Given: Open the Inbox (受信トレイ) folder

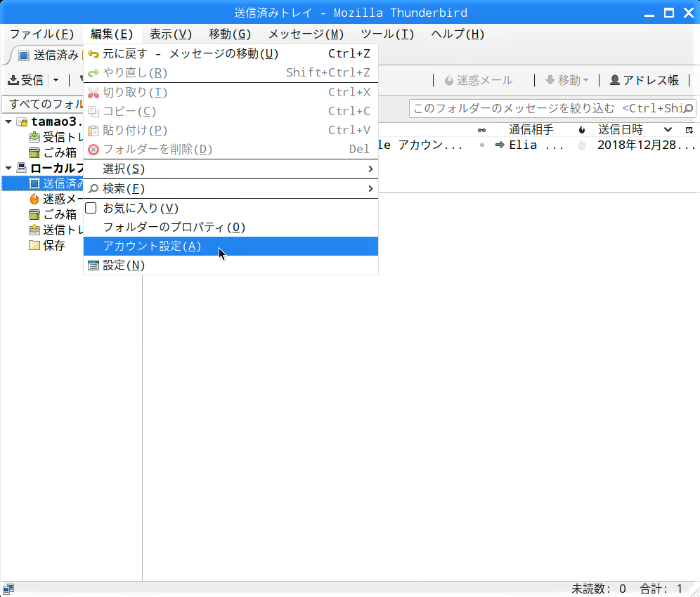Looking at the screenshot, I should pos(42,137).
